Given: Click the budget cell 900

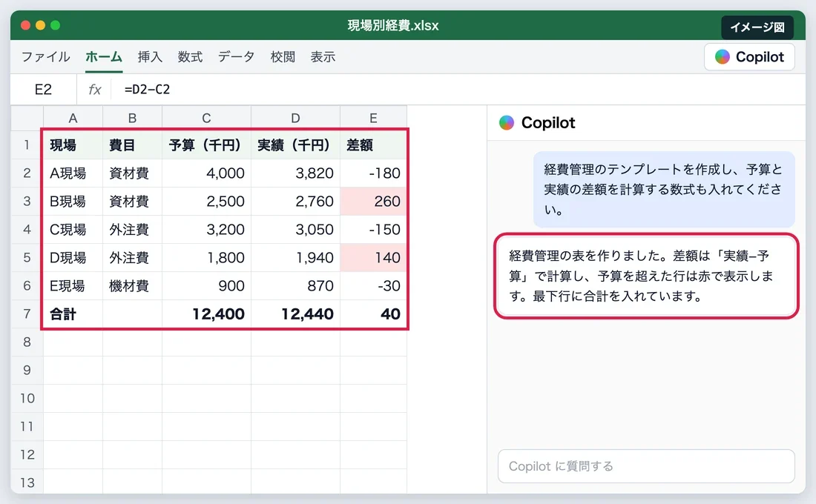Looking at the screenshot, I should click(207, 285).
